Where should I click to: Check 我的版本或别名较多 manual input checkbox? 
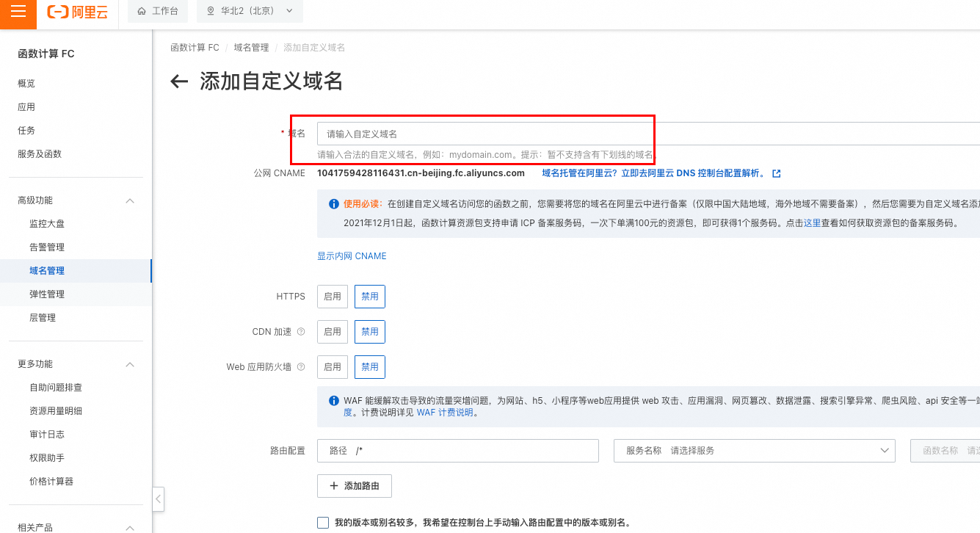coord(323,523)
